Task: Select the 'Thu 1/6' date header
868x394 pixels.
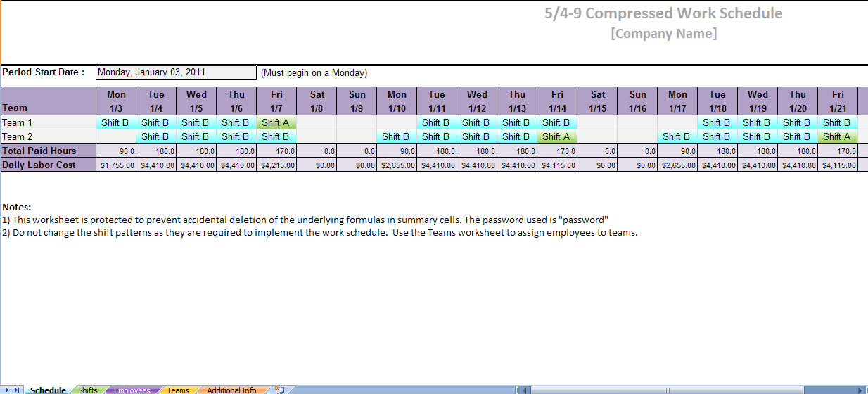Action: [236, 101]
